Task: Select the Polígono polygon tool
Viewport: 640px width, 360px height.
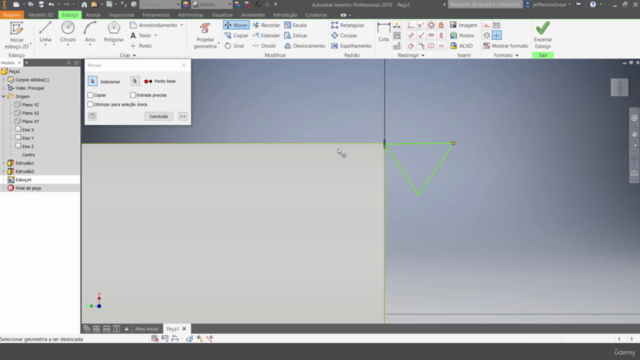Action: click(113, 32)
